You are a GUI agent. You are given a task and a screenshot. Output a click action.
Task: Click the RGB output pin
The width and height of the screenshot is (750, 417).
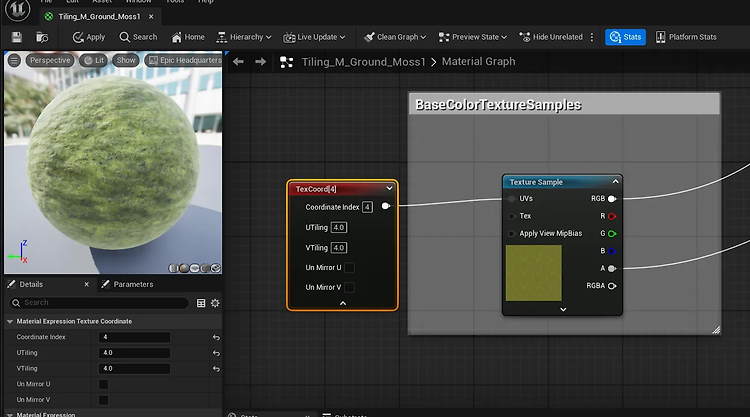pos(612,198)
